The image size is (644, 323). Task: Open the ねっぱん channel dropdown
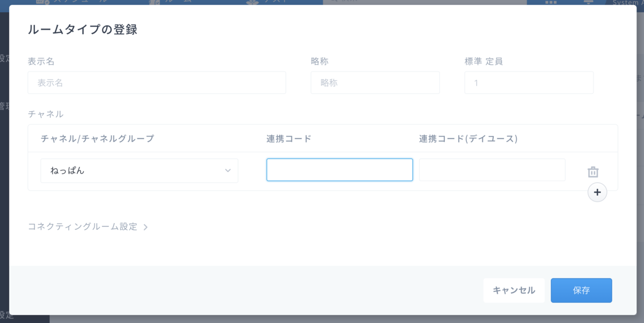point(139,170)
